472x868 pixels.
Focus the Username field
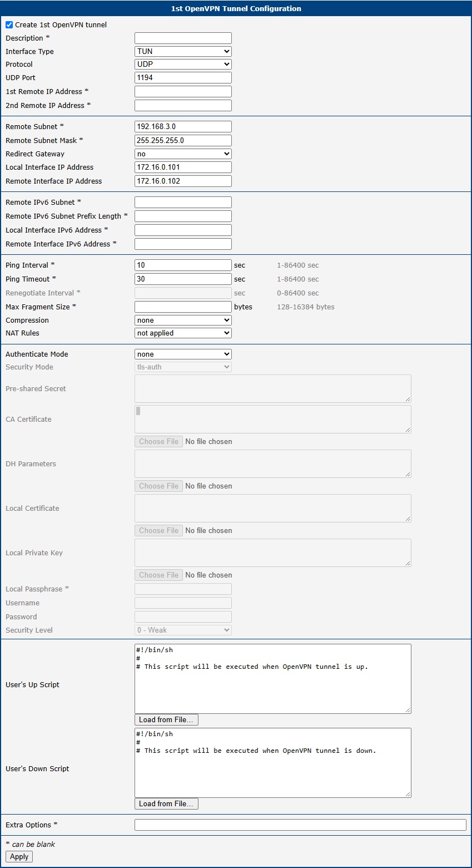coord(183,603)
